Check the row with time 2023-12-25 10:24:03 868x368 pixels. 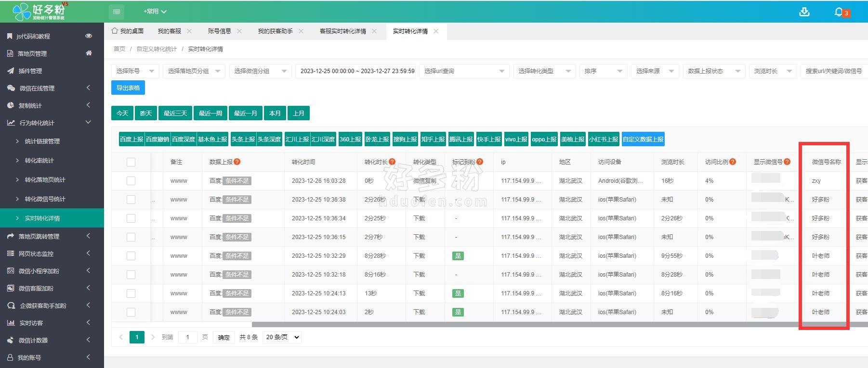[131, 312]
